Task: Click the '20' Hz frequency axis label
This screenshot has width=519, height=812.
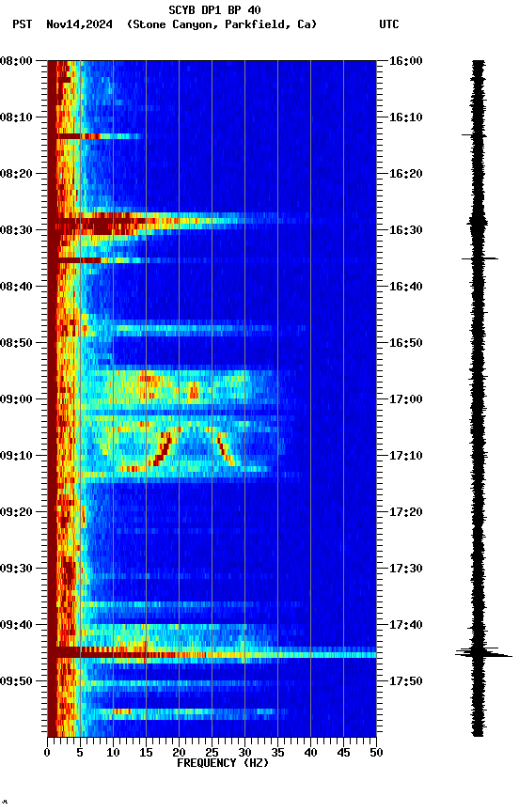Action: click(x=179, y=753)
